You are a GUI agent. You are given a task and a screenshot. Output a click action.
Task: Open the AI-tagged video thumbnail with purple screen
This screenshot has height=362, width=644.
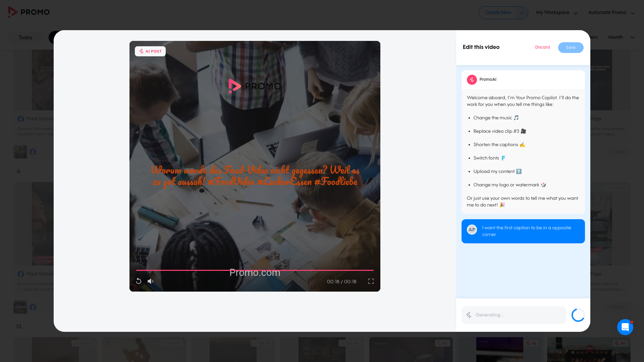[499, 350]
